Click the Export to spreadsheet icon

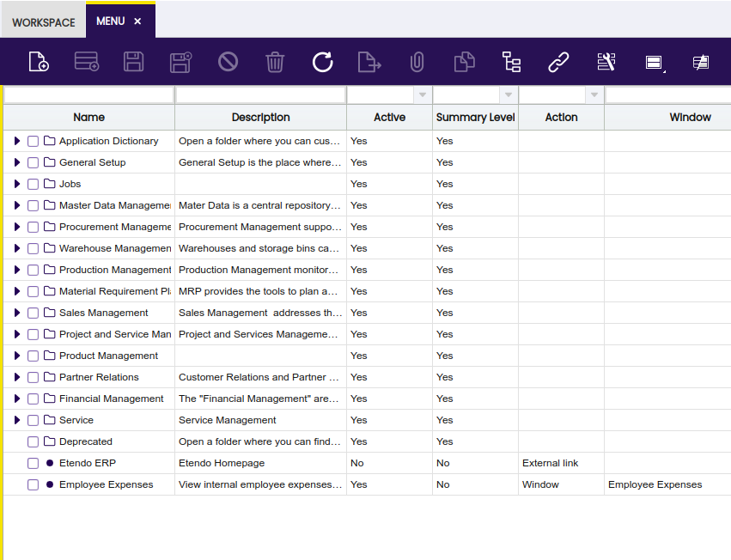tap(369, 62)
